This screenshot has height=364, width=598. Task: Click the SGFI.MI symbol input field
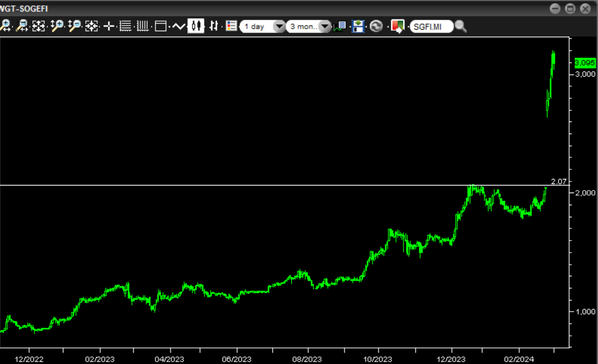click(432, 26)
